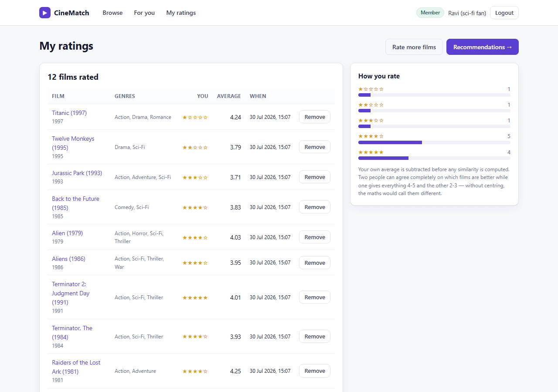Click the four-star count 5
The width and height of the screenshot is (558, 392).
(509, 136)
